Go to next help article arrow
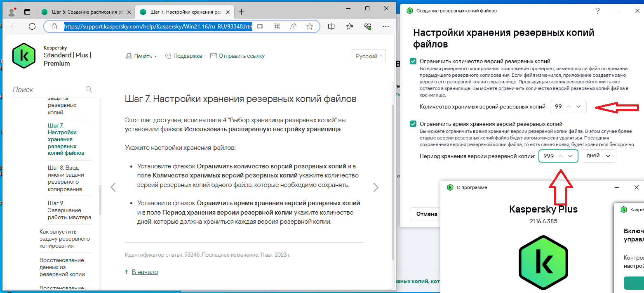The width and height of the screenshot is (644, 293). 376,187
